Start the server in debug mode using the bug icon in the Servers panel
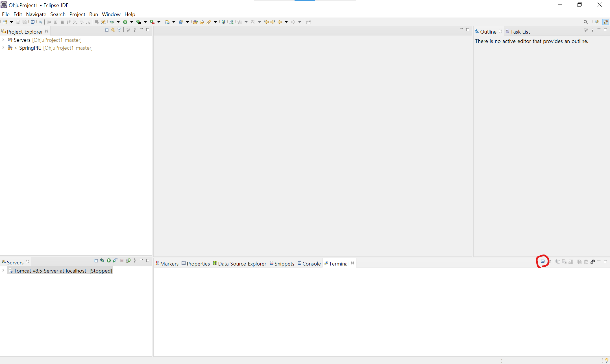The width and height of the screenshot is (610, 364). click(102, 260)
